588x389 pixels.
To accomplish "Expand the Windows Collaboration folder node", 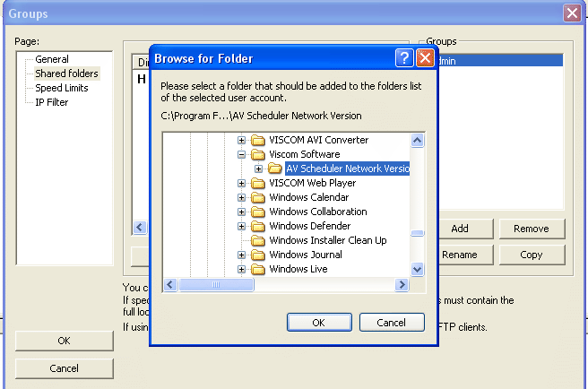I will [241, 212].
